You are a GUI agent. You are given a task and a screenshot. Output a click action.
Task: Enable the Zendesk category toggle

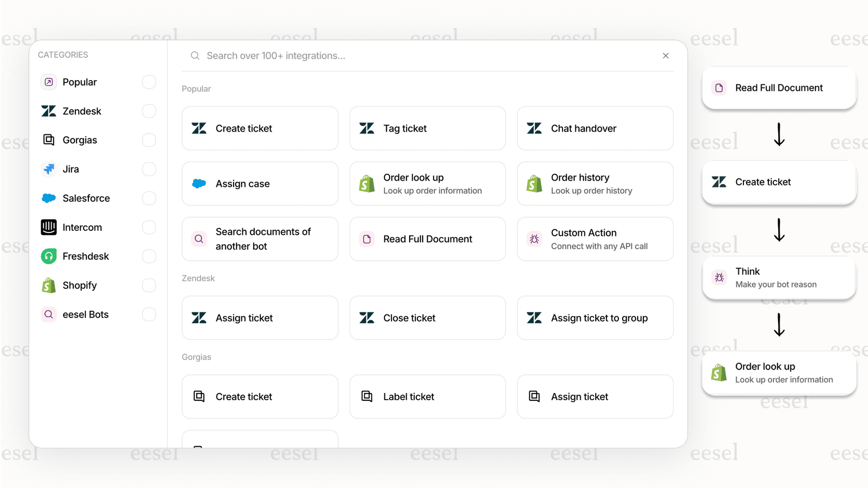coord(149,111)
